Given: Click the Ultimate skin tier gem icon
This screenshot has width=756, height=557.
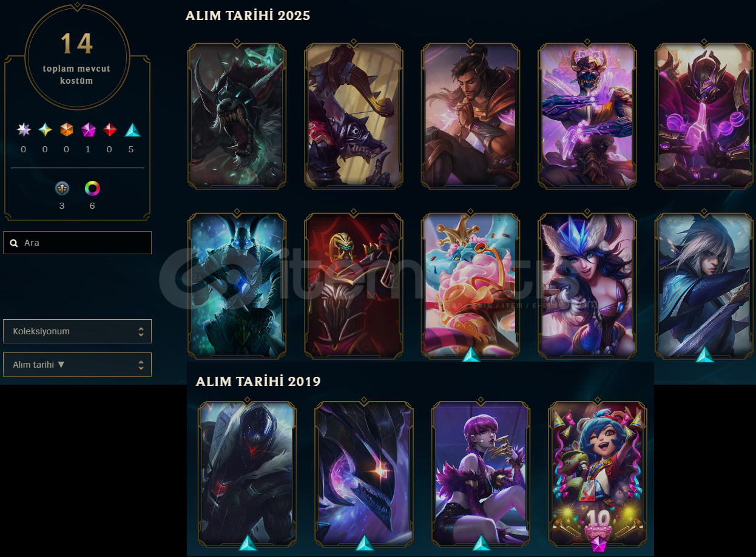Looking at the screenshot, I should [24, 129].
